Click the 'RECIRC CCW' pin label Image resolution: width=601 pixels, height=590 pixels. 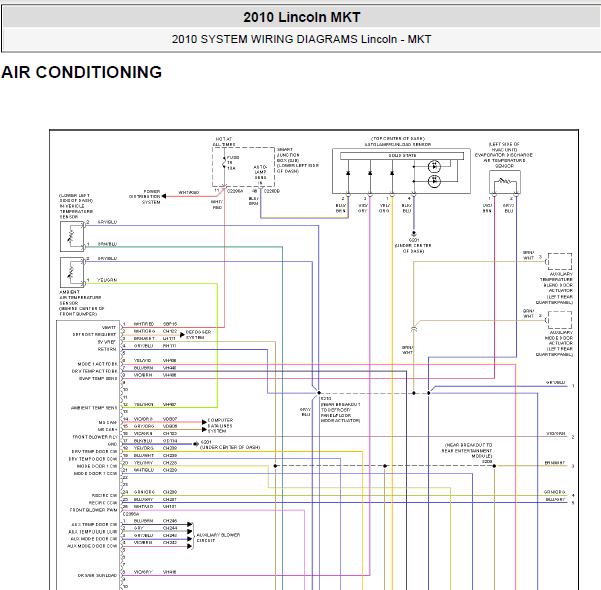point(103,503)
